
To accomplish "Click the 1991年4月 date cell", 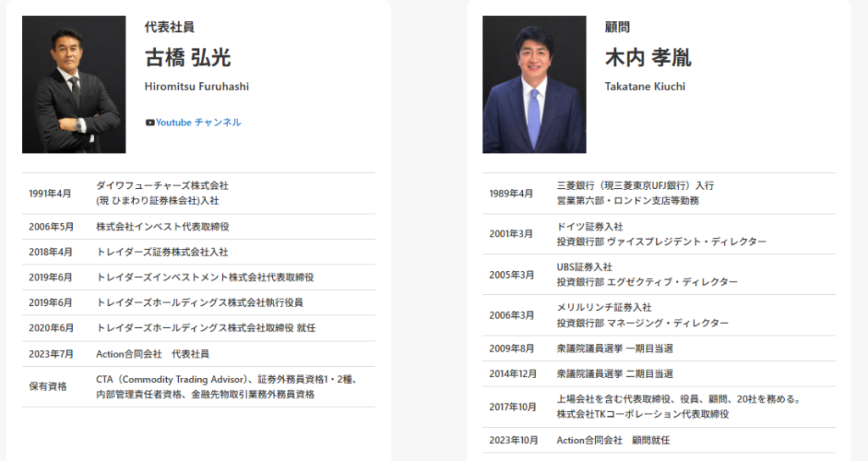I will pos(50,194).
